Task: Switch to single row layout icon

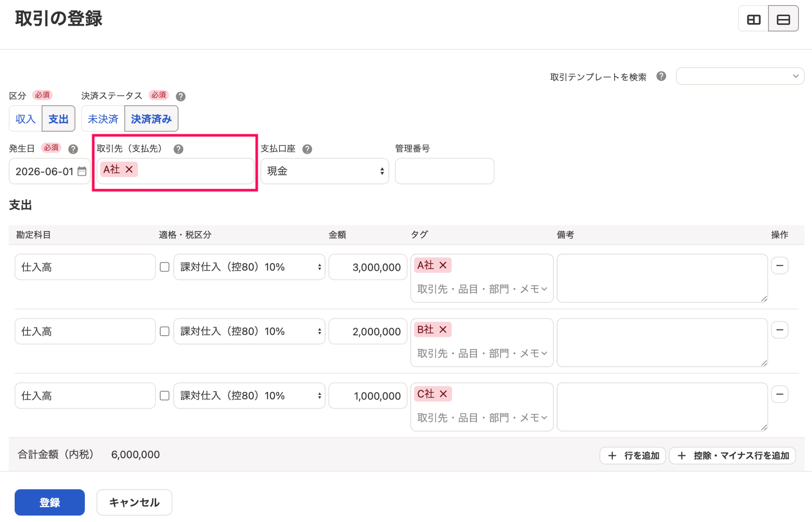Action: (783, 19)
